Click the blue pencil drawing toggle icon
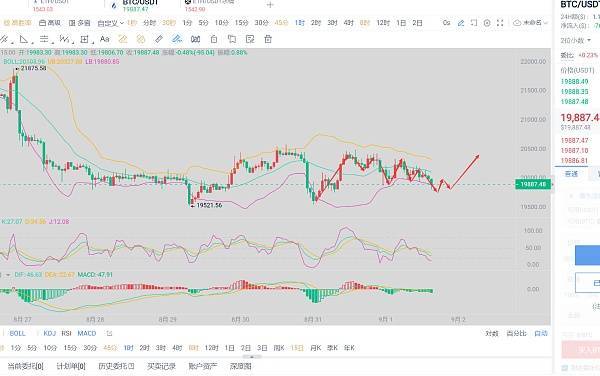The image size is (600, 376). tap(461, 23)
